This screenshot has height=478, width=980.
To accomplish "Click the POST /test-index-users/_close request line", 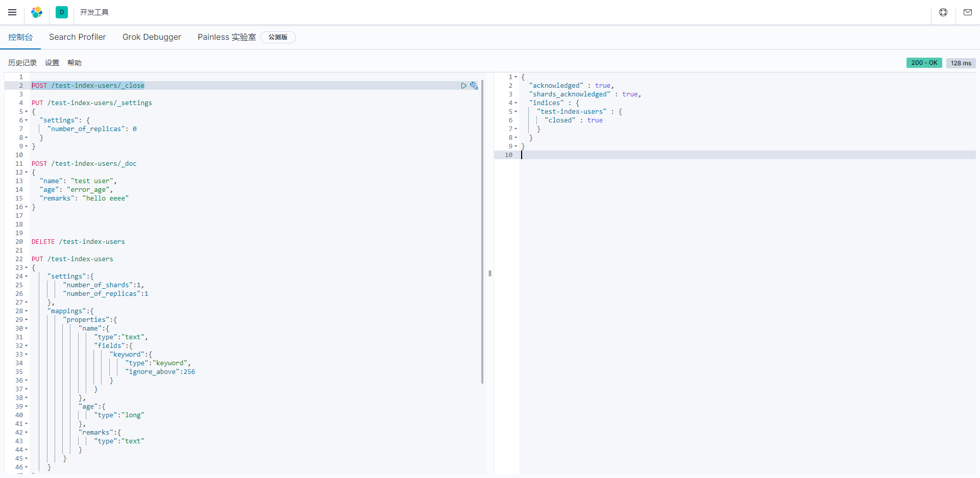I will [88, 86].
